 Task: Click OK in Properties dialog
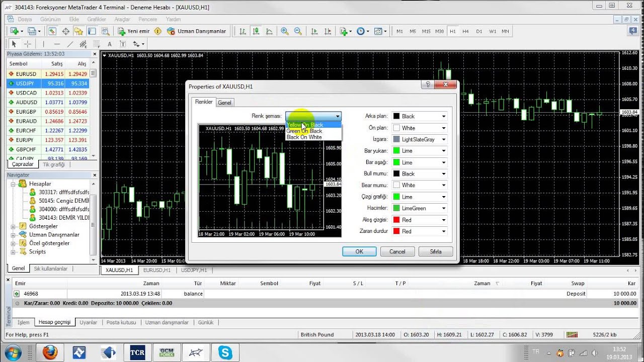click(359, 251)
